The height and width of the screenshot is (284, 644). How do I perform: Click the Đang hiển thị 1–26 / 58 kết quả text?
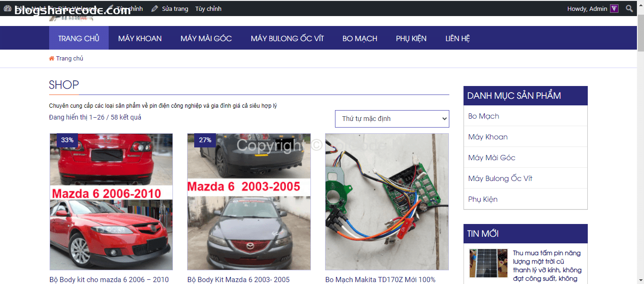point(95,117)
